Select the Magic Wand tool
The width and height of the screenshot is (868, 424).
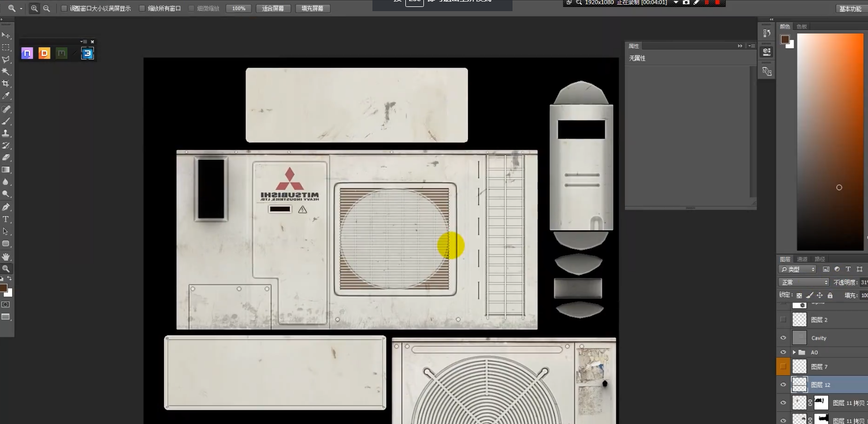click(6, 72)
